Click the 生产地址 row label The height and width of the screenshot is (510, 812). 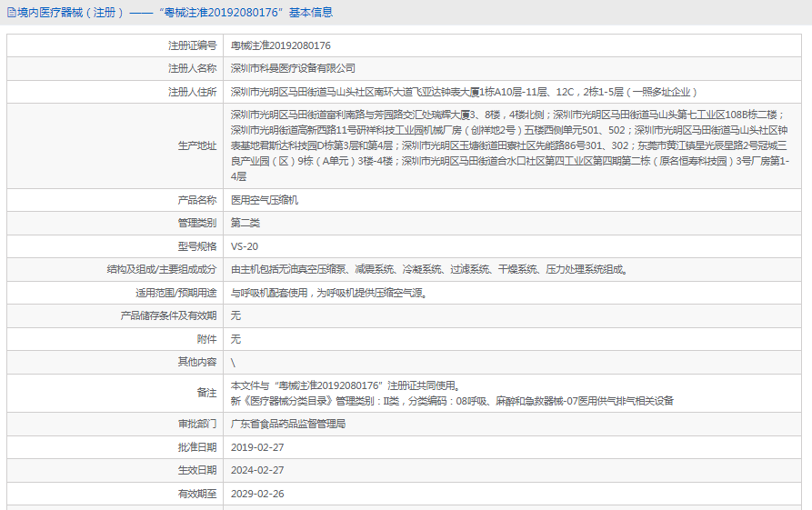coord(197,145)
